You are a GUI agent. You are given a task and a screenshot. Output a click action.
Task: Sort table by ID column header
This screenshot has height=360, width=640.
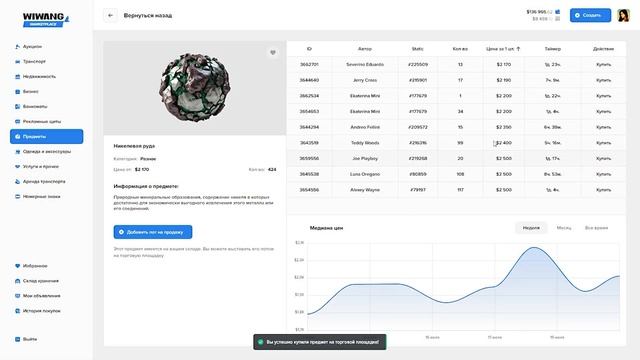[309, 49]
